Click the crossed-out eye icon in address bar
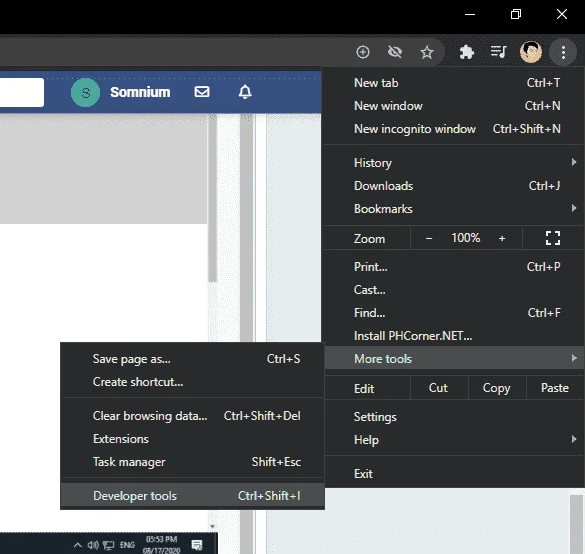Image resolution: width=585 pixels, height=554 pixels. (395, 52)
